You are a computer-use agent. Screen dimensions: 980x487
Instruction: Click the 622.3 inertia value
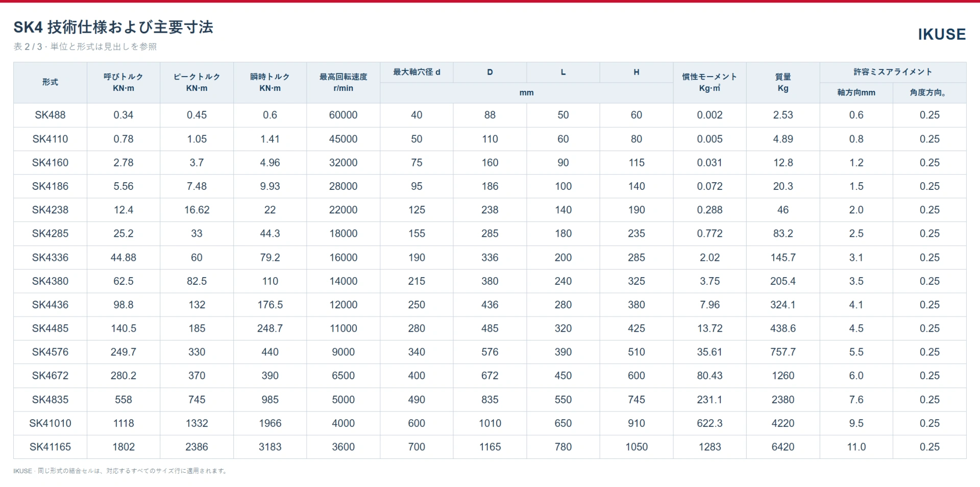click(709, 423)
